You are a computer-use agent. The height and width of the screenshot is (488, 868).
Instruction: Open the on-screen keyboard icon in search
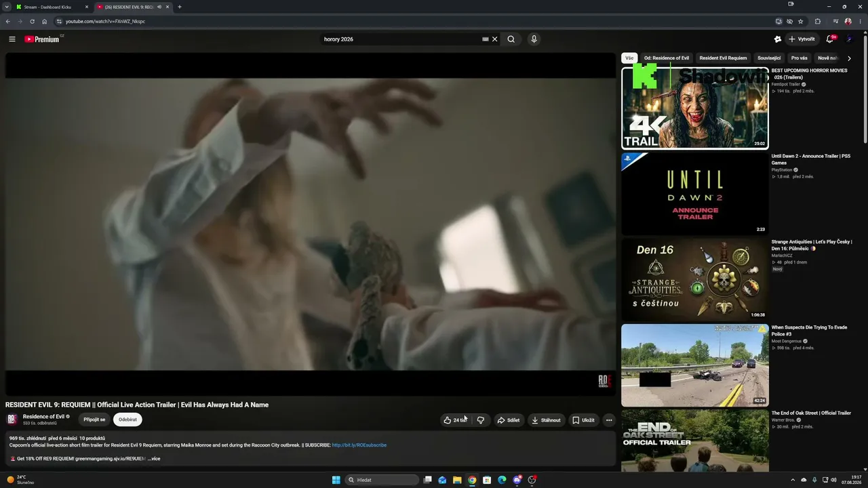point(486,39)
